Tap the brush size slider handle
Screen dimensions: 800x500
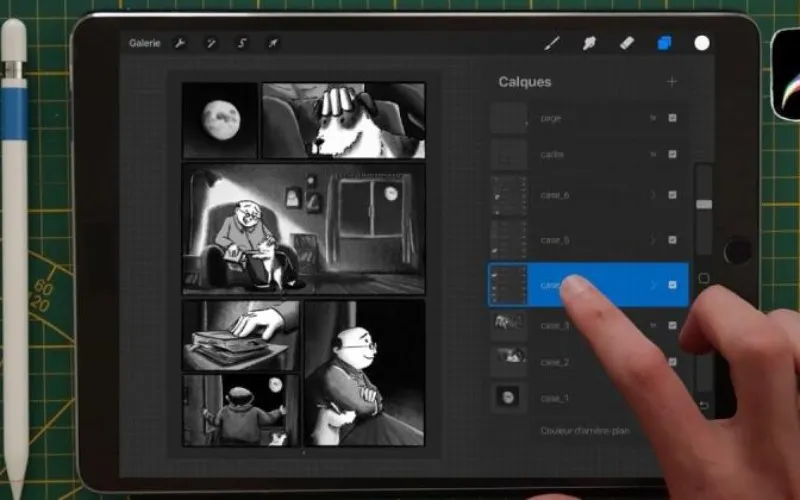pos(704,204)
